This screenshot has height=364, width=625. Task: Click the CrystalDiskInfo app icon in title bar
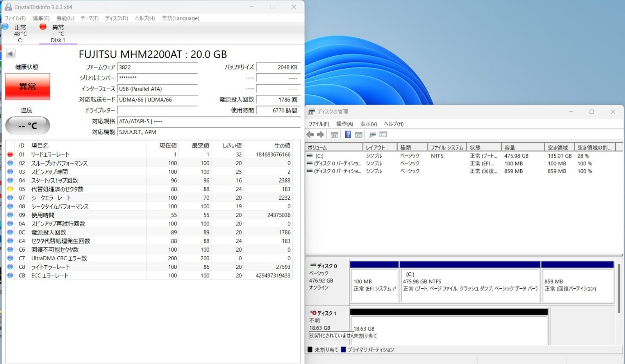pyautogui.click(x=8, y=7)
